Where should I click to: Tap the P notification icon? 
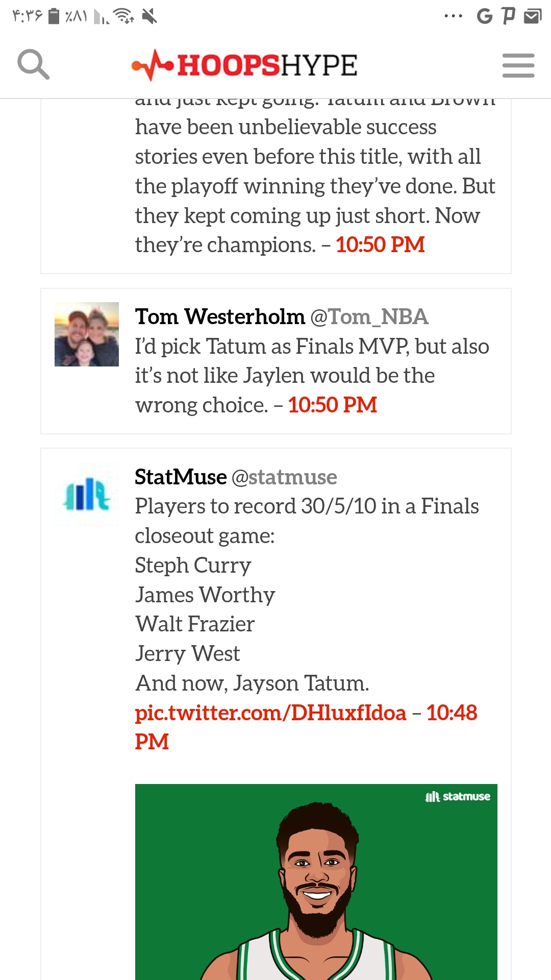tap(509, 16)
